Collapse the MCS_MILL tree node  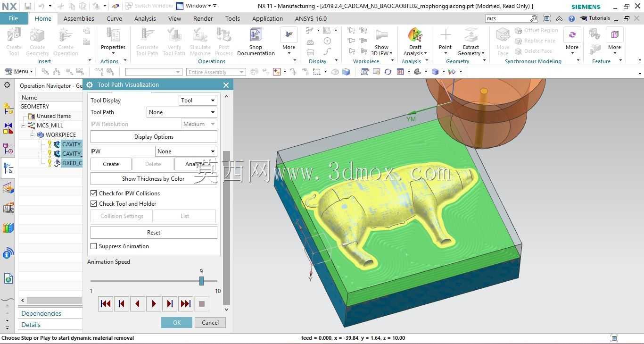pos(24,126)
